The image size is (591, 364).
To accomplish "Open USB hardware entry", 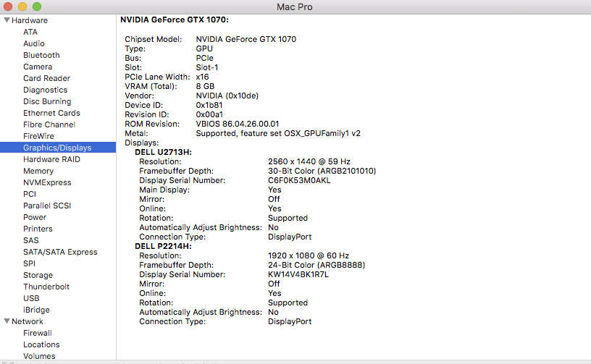I will (31, 298).
